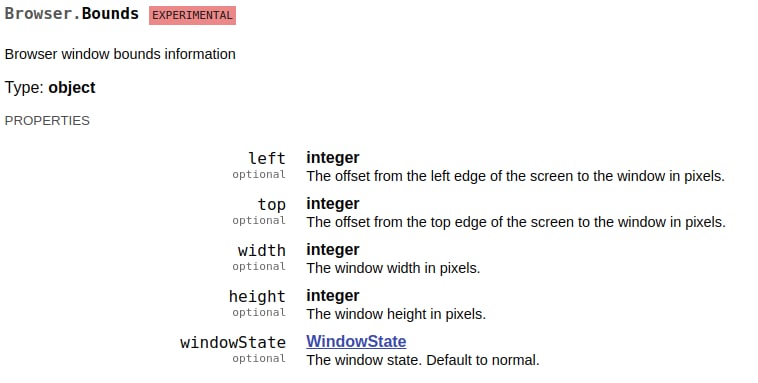The height and width of the screenshot is (383, 758).
Task: Select the height property name
Action: coord(257,296)
